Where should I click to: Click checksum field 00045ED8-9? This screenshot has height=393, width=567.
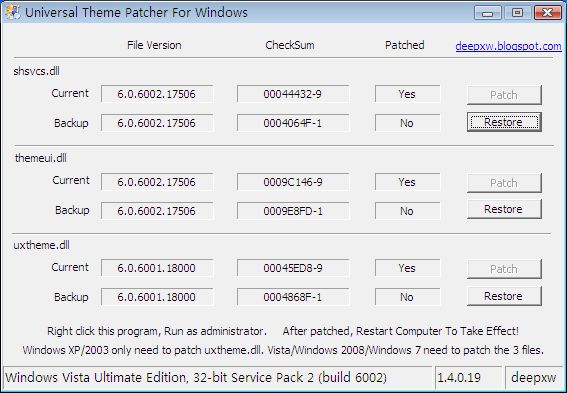tap(293, 268)
